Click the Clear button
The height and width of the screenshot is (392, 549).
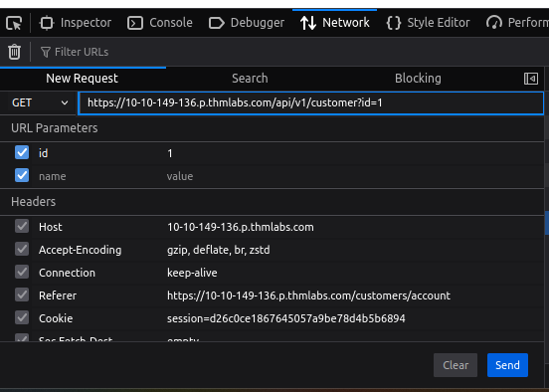pyautogui.click(x=456, y=365)
